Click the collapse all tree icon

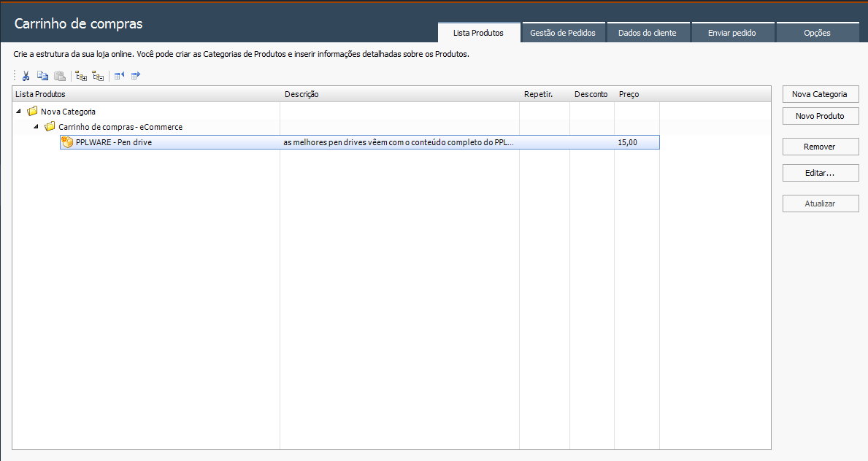point(98,75)
